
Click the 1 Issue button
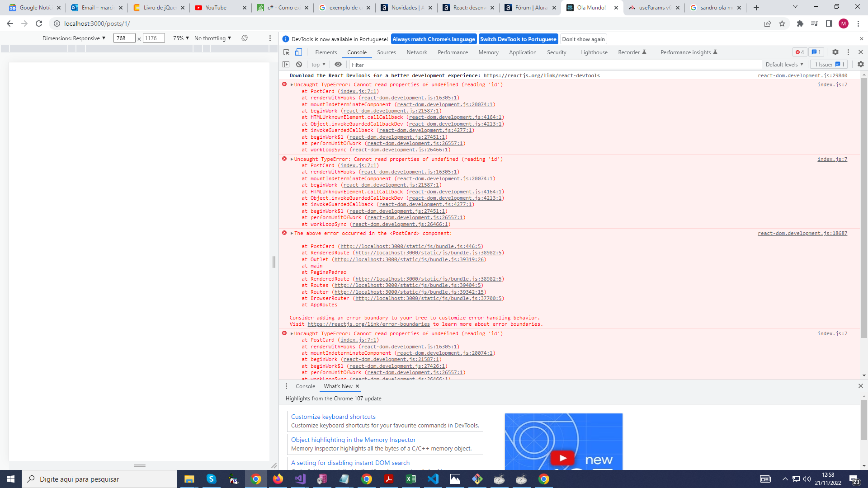829,65
